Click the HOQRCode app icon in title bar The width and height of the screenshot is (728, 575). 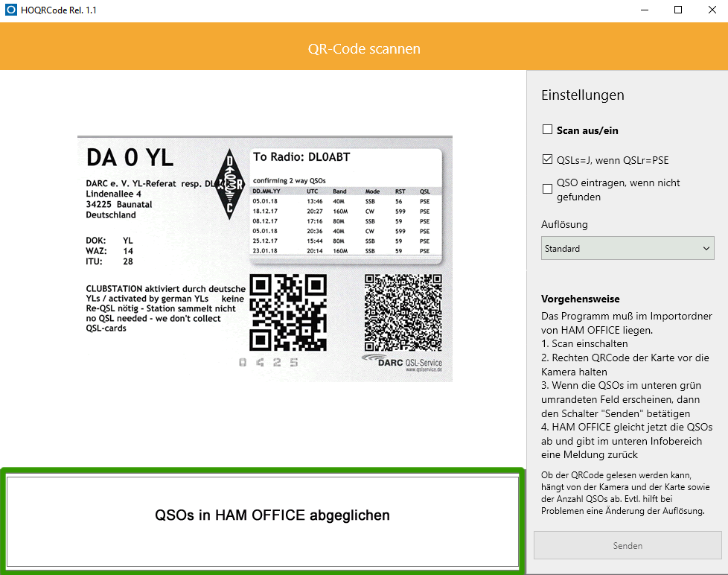(10, 10)
